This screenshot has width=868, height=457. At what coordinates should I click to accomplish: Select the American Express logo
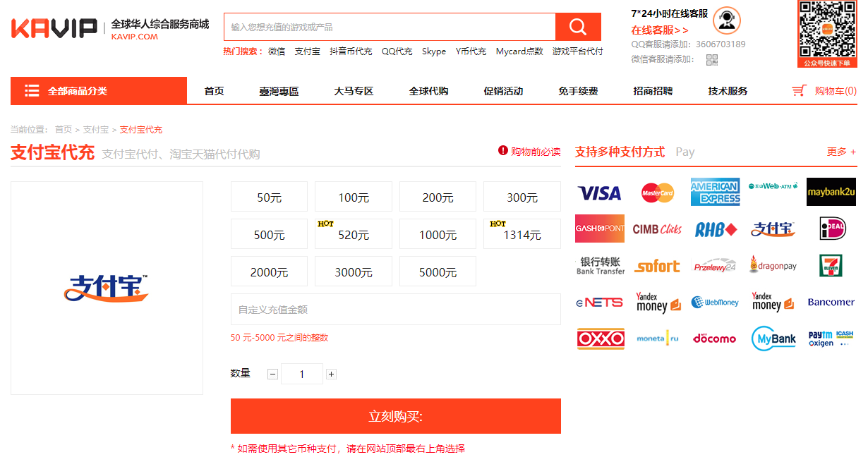point(715,192)
